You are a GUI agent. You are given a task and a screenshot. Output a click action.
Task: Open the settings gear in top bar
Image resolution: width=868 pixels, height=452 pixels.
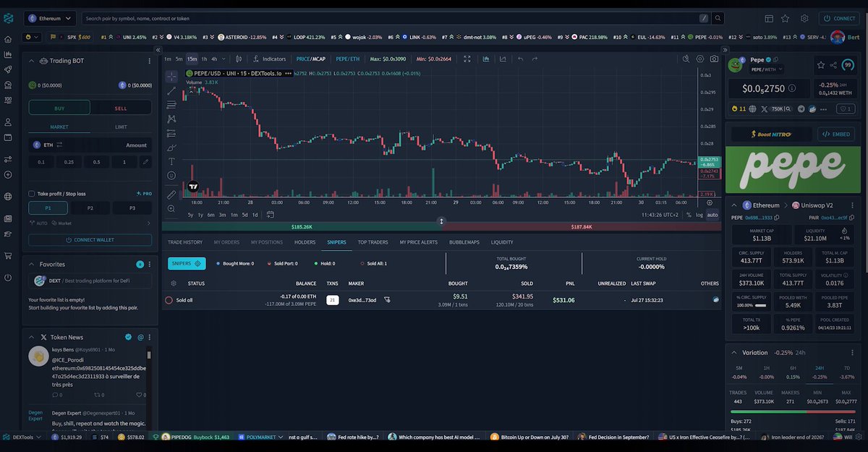click(x=804, y=18)
